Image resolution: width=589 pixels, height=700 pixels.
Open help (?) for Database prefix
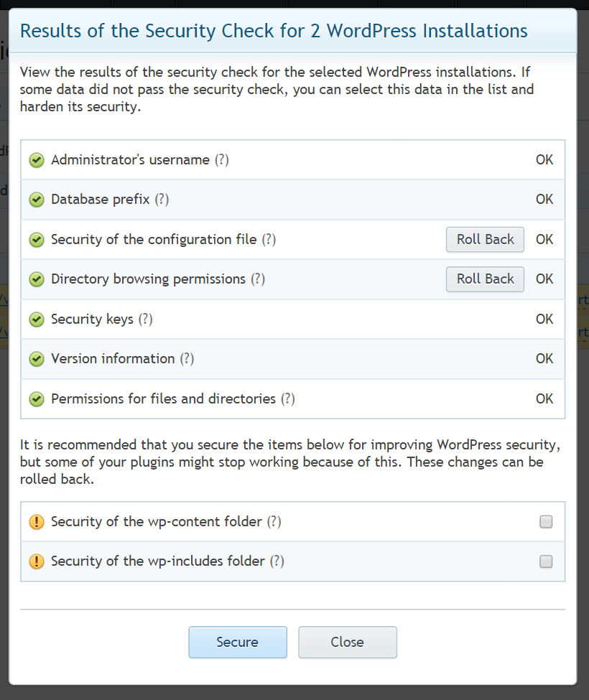pyautogui.click(x=162, y=200)
